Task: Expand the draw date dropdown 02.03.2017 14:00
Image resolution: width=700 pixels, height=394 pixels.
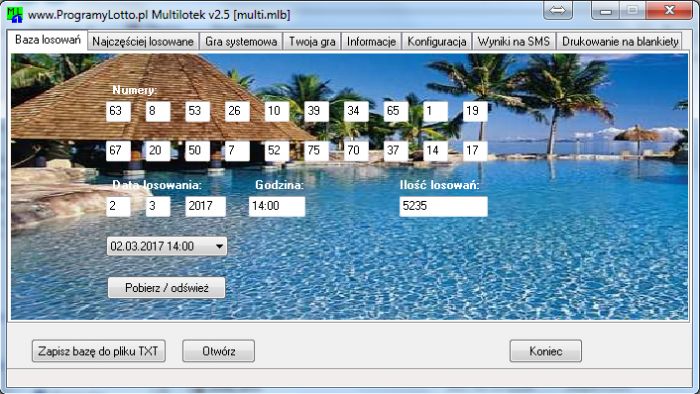Action: pyautogui.click(x=167, y=246)
